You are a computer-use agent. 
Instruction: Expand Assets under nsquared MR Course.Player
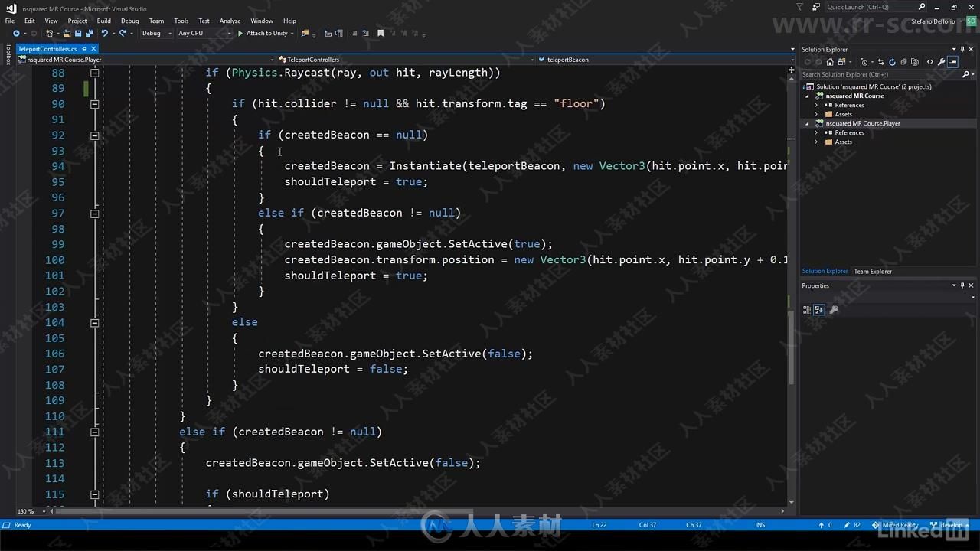click(816, 142)
